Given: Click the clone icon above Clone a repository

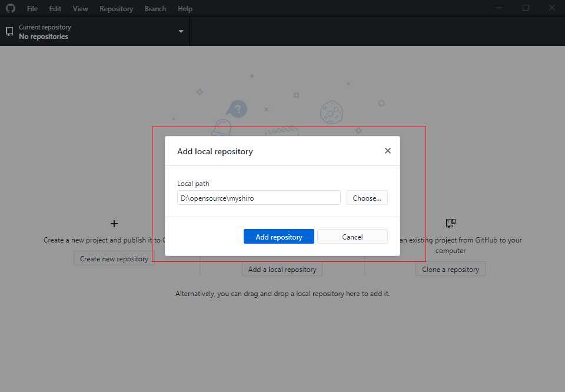Looking at the screenshot, I should 450,224.
